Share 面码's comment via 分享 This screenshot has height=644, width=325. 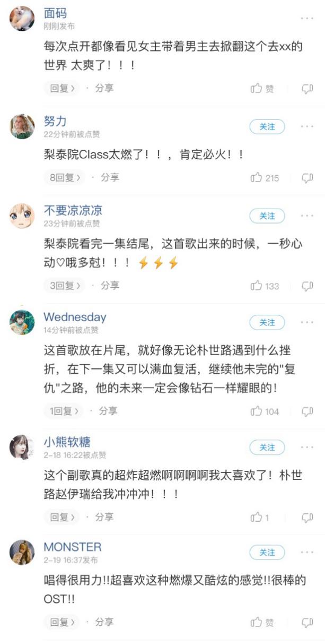tap(104, 89)
